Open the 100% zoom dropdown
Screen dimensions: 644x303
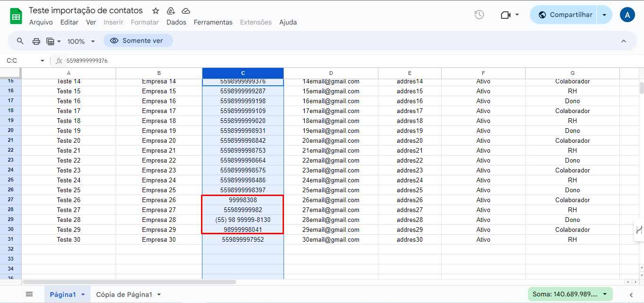[81, 41]
